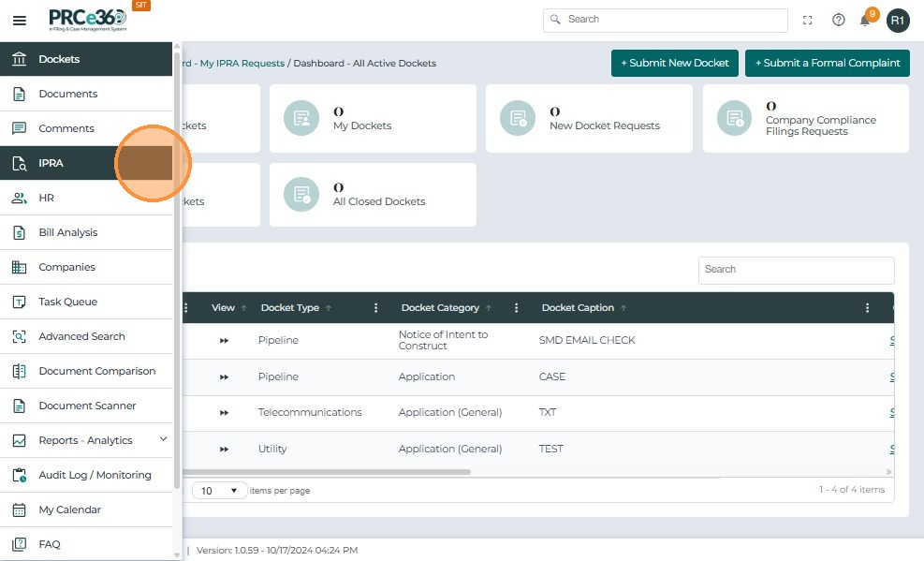Image resolution: width=924 pixels, height=561 pixels.
Task: Expand the Reports - Analytics submenu
Action: click(x=163, y=439)
